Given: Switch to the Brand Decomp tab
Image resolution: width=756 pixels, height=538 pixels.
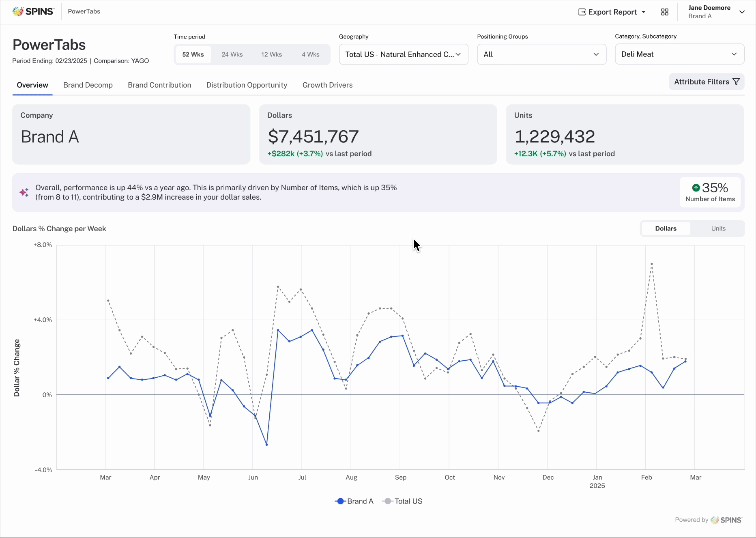Looking at the screenshot, I should 88,85.
